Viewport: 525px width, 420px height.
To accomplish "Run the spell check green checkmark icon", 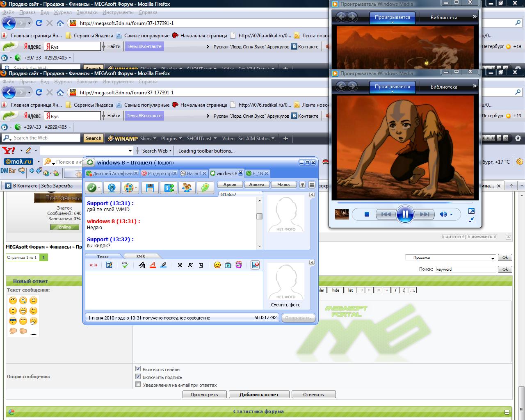I will coord(125,265).
